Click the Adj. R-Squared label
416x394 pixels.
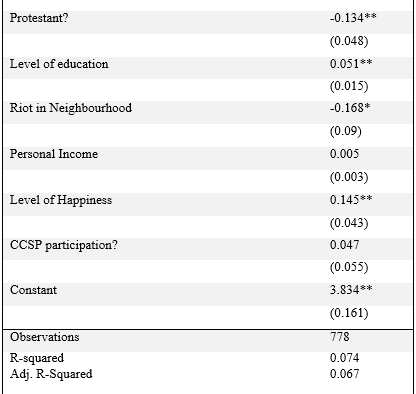point(51,374)
